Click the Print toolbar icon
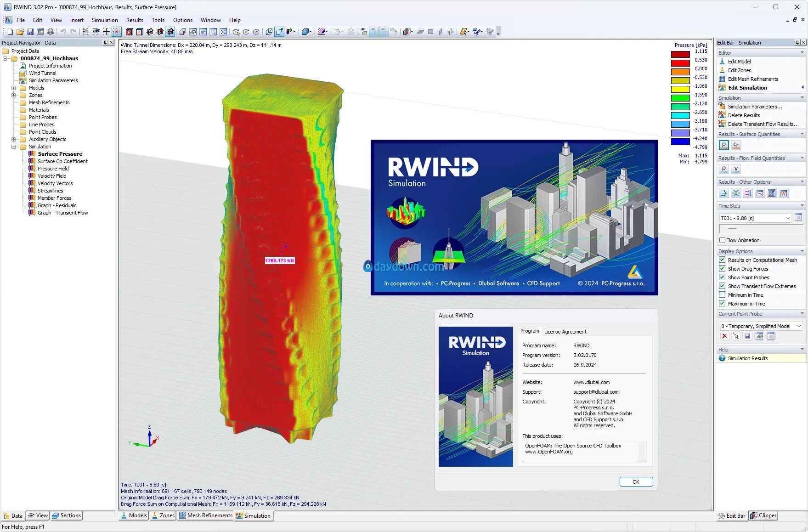Screen dimensions: 808x532 tap(51, 32)
